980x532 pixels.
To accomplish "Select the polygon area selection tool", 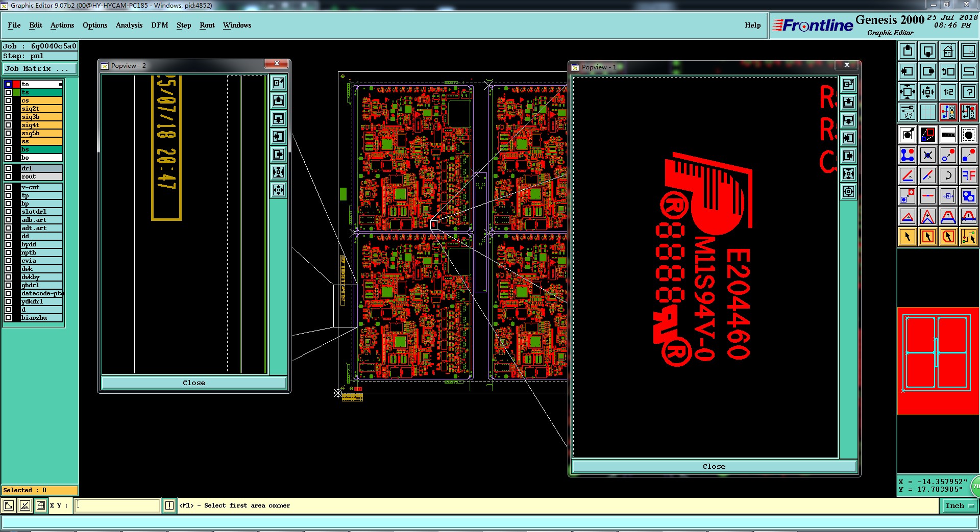I will (948, 237).
